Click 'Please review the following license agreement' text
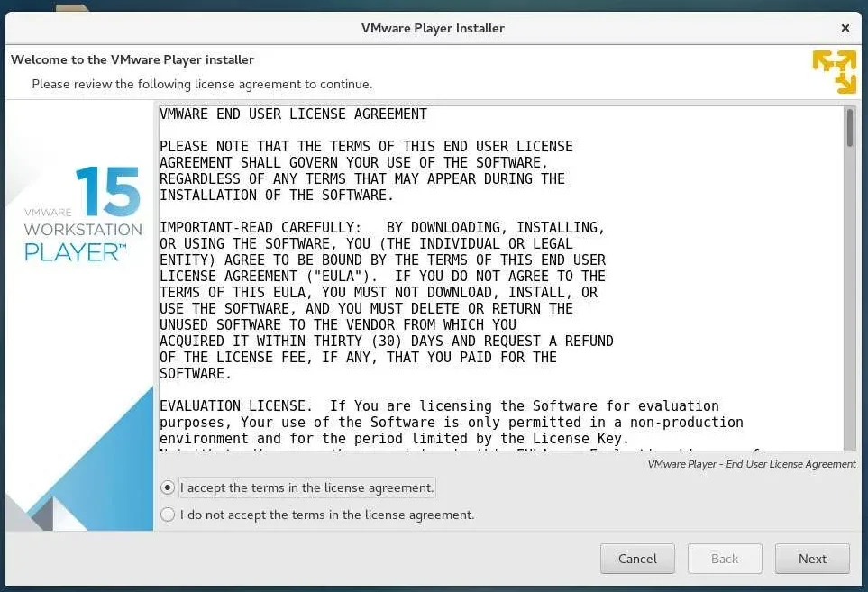Screen dimensions: 868x592 [202, 84]
